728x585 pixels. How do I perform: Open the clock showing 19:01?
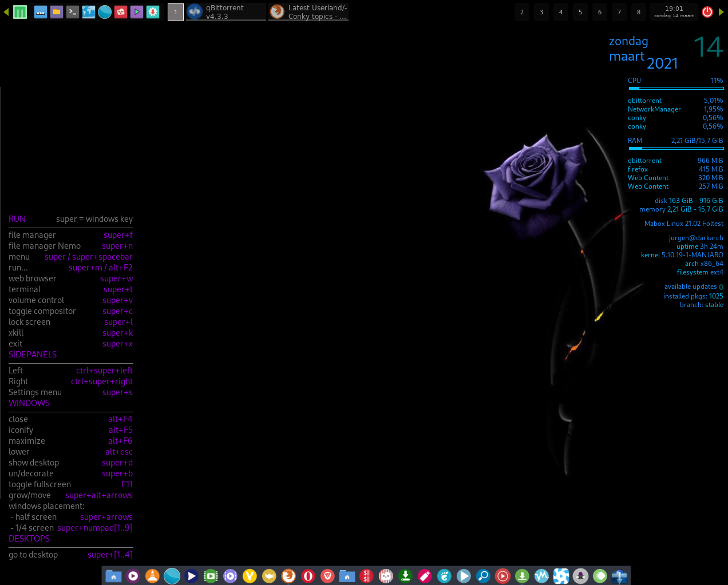pos(674,12)
